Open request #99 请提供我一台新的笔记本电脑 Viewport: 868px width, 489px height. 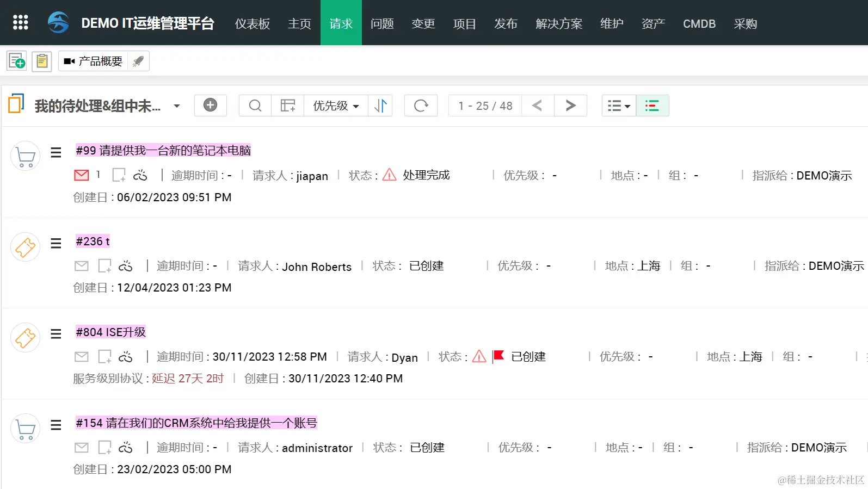[163, 150]
